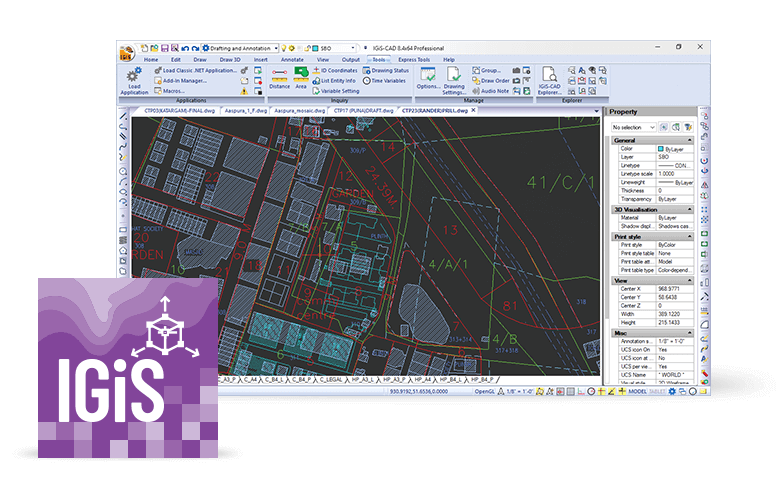
Task: Collapse the View property section
Action: click(x=689, y=280)
